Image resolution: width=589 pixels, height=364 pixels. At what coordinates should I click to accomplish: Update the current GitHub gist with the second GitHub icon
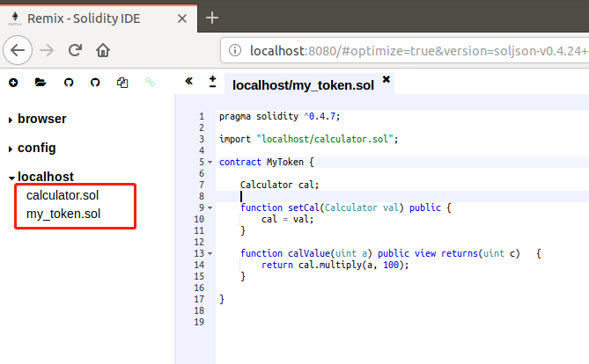tap(95, 82)
